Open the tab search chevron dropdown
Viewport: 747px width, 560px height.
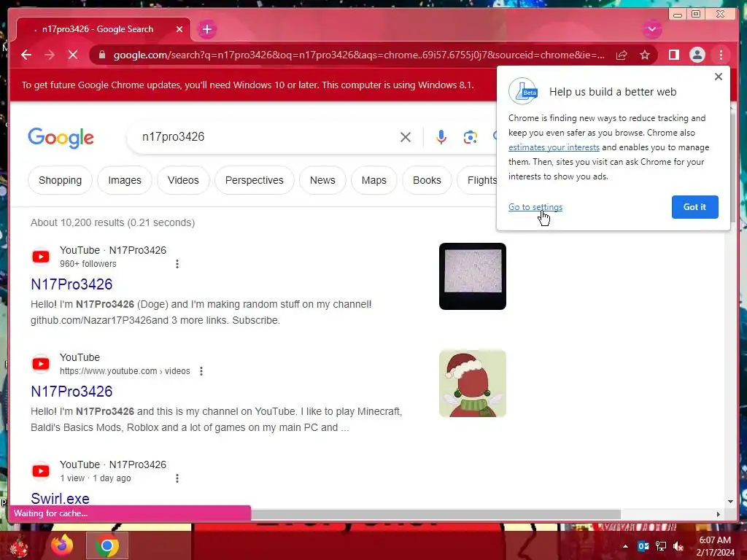(x=651, y=29)
